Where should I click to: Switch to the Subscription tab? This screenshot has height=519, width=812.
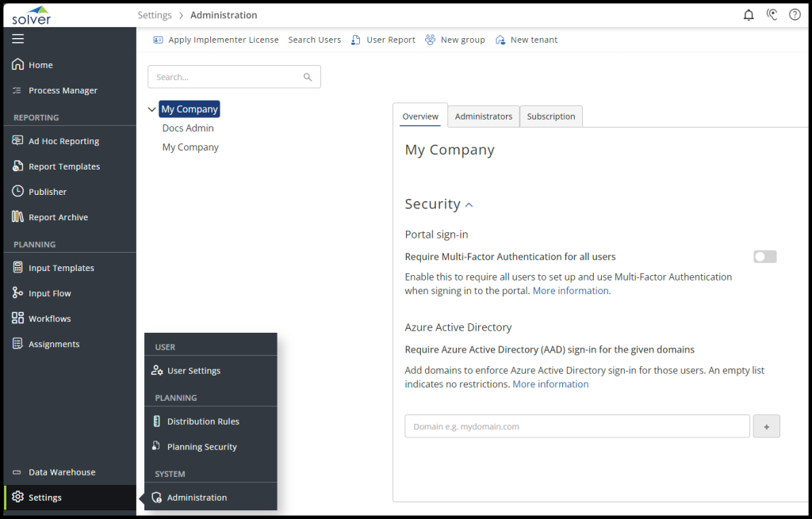[x=551, y=116]
